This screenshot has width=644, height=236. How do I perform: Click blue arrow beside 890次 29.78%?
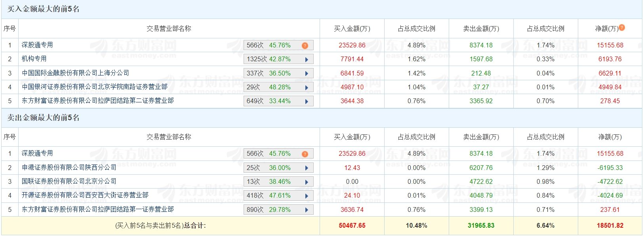(x=307, y=210)
